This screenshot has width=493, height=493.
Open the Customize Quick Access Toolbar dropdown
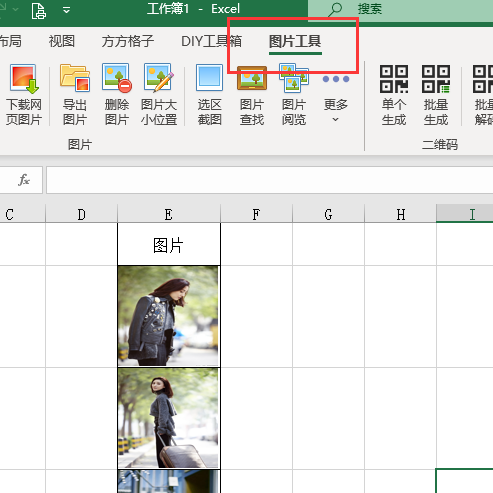[x=66, y=10]
